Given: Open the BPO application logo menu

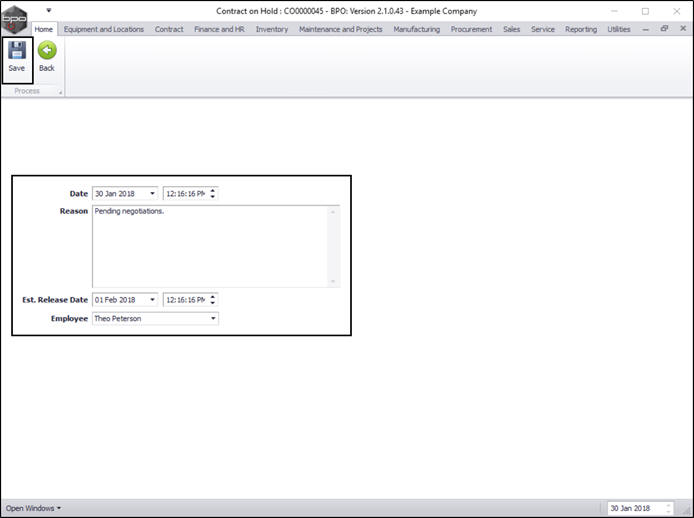Looking at the screenshot, I should (14, 20).
